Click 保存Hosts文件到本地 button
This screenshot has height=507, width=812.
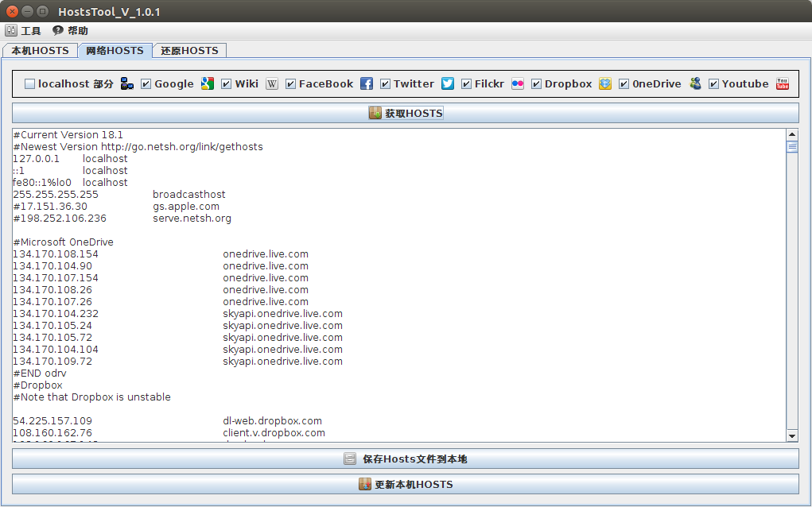pyautogui.click(x=406, y=459)
